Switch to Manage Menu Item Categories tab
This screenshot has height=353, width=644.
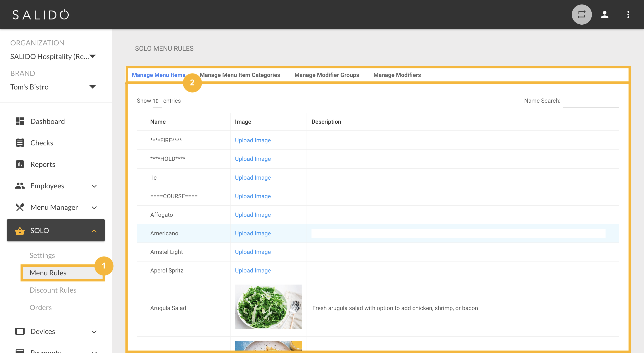pyautogui.click(x=240, y=75)
